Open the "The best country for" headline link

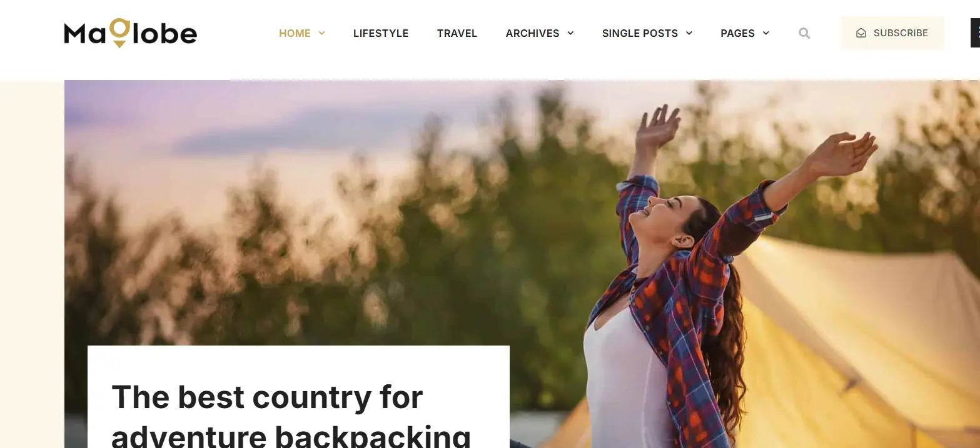267,397
